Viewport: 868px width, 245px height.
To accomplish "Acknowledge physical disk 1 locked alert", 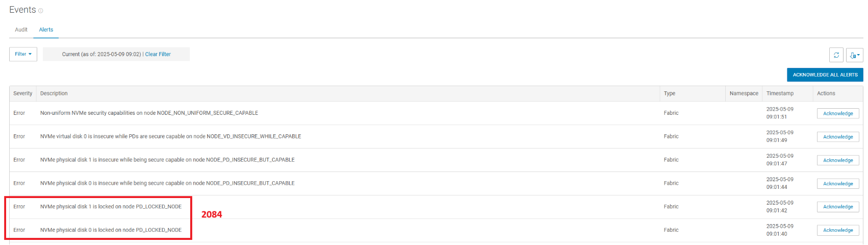I will [837, 207].
